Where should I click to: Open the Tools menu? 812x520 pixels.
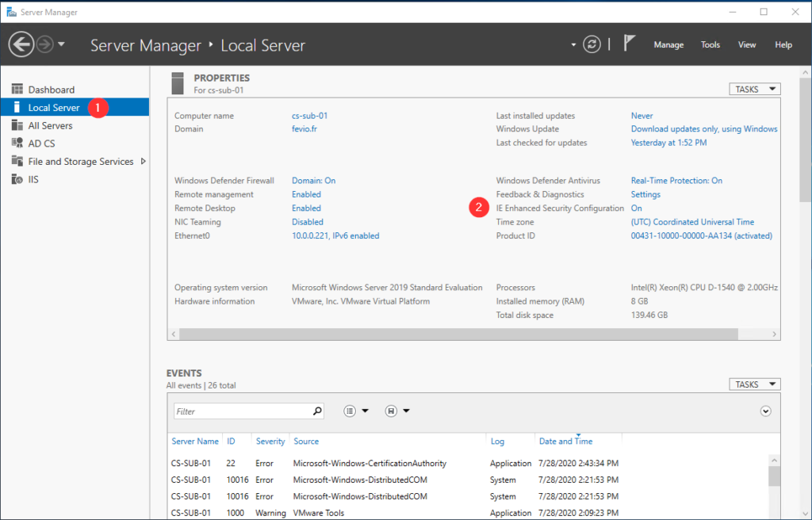[710, 45]
